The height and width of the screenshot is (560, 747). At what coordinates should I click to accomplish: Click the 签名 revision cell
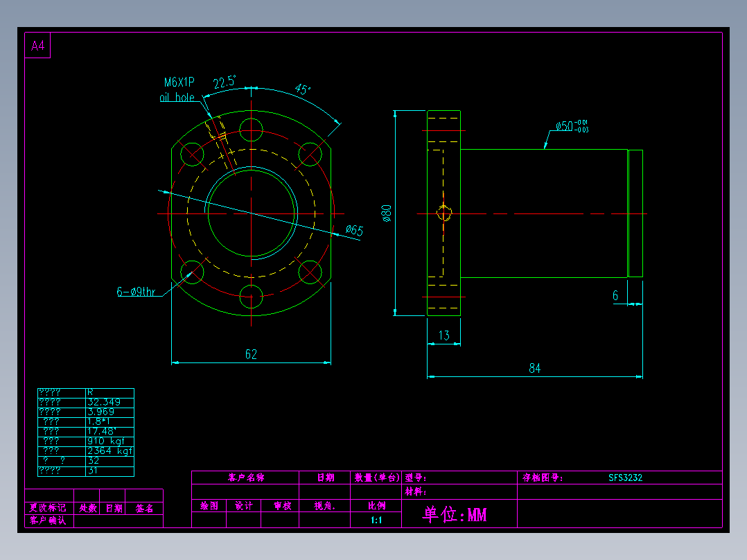(144, 508)
